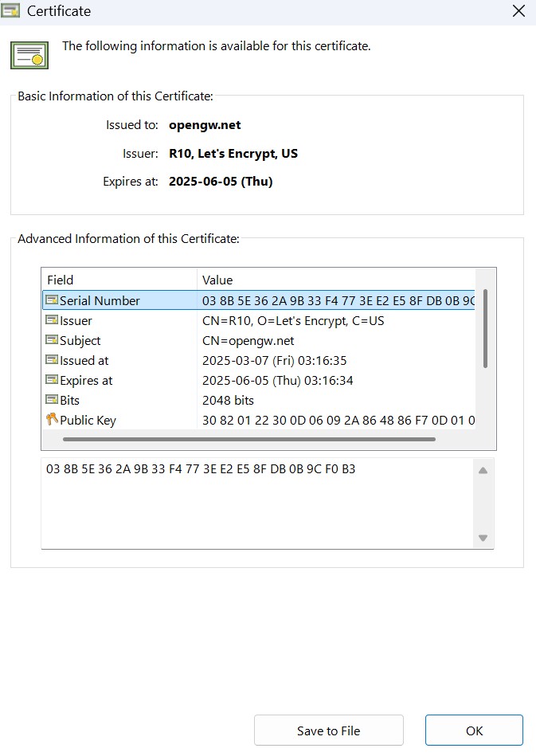Viewport: 536px width, 756px height.
Task: Click the bold R10, Let's Encrypt, US issuer
Action: click(x=233, y=153)
